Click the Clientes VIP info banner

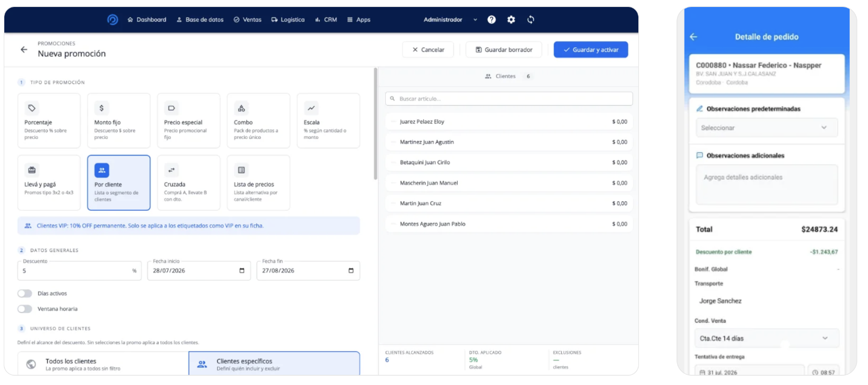click(x=189, y=226)
